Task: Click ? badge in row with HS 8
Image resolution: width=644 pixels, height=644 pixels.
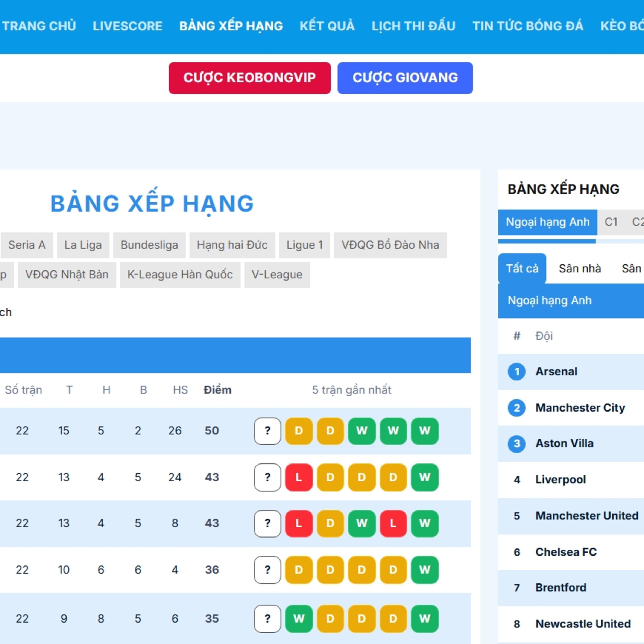Action: click(267, 523)
